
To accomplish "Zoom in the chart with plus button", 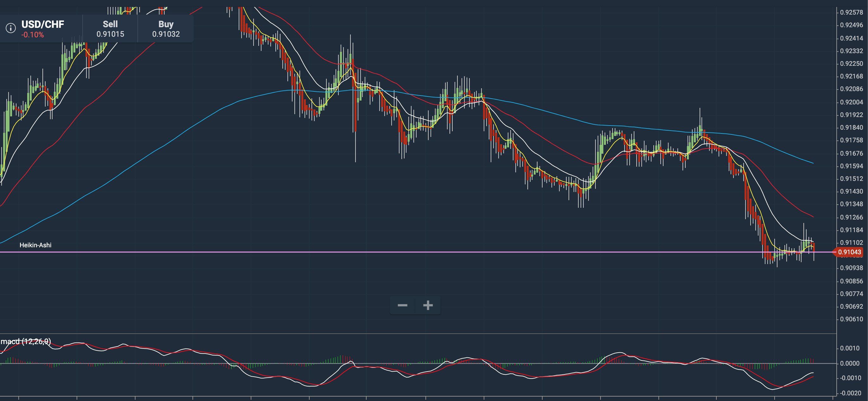I will [428, 305].
